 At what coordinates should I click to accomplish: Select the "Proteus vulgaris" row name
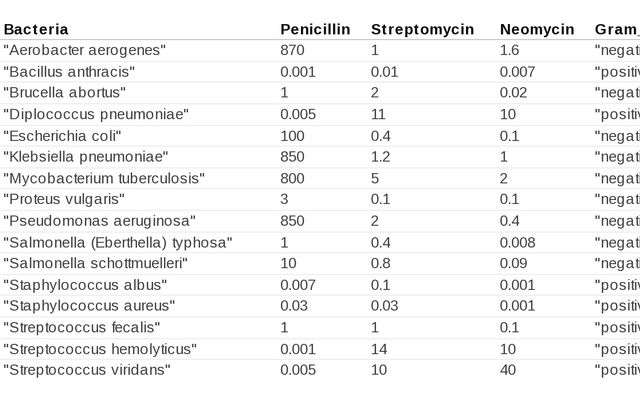click(65, 199)
